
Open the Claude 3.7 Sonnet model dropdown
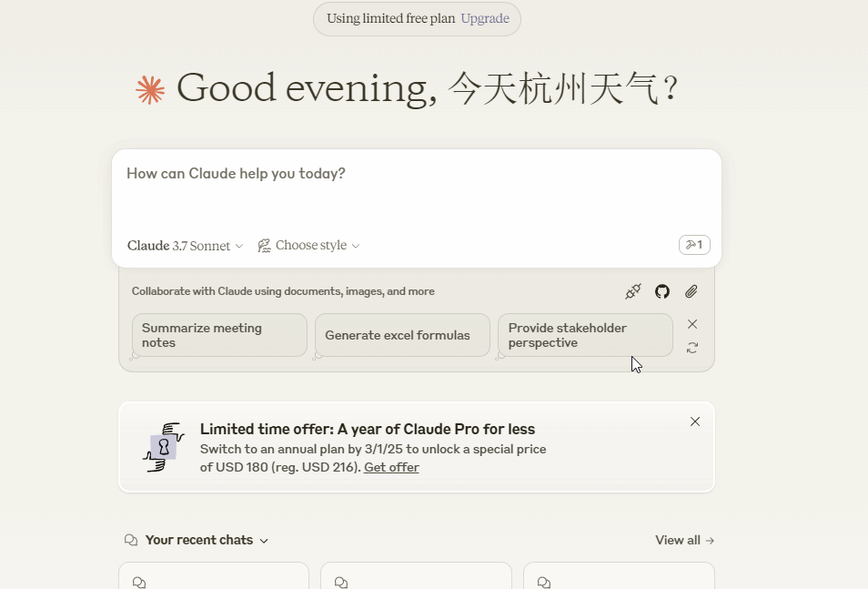click(x=185, y=246)
